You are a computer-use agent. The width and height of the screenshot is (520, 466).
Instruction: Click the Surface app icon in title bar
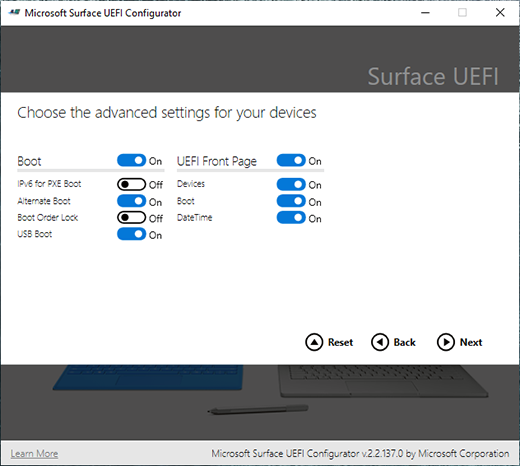point(14,13)
